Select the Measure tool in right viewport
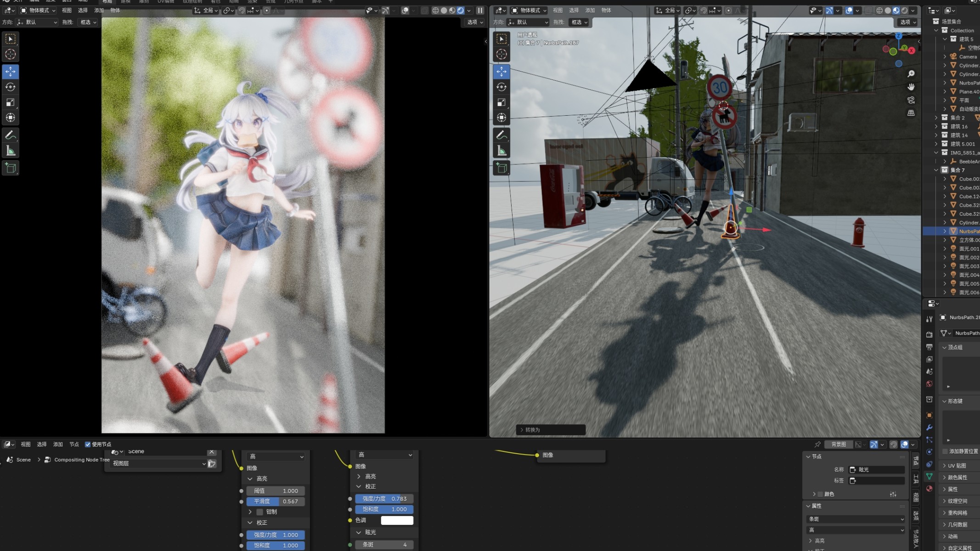 click(x=501, y=151)
